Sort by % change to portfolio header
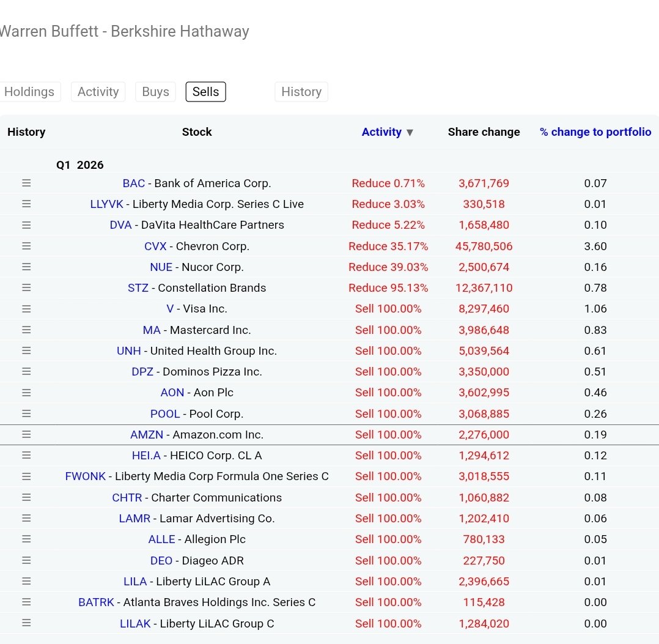This screenshot has width=659, height=644. [x=595, y=132]
